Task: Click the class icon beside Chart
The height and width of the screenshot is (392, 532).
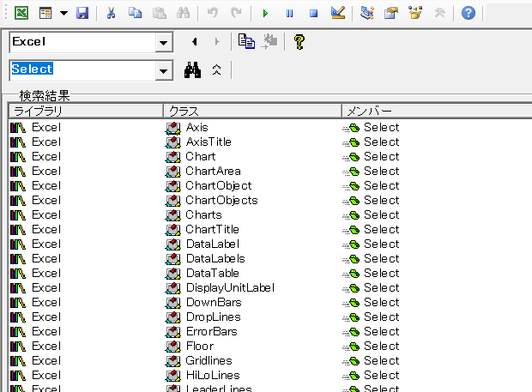Action: [173, 157]
